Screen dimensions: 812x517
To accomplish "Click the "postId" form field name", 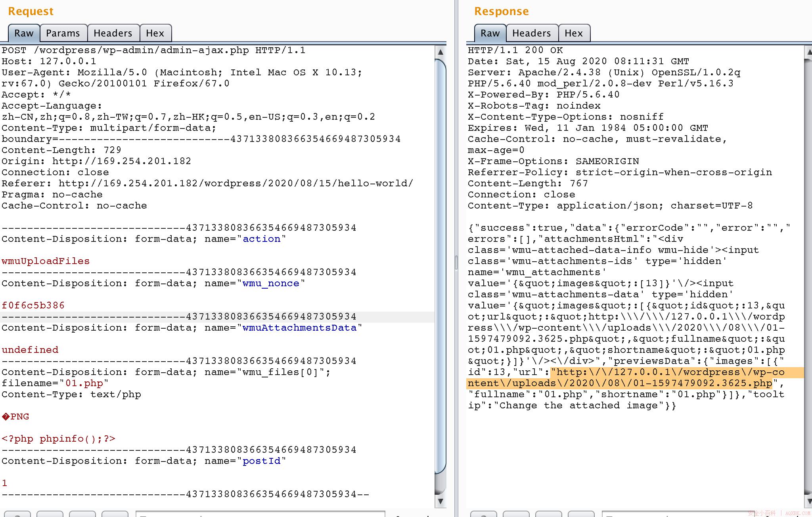I will [262, 461].
